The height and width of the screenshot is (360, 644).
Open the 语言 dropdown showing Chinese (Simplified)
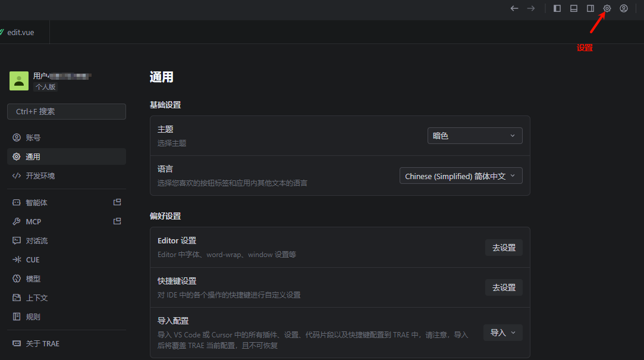point(461,176)
